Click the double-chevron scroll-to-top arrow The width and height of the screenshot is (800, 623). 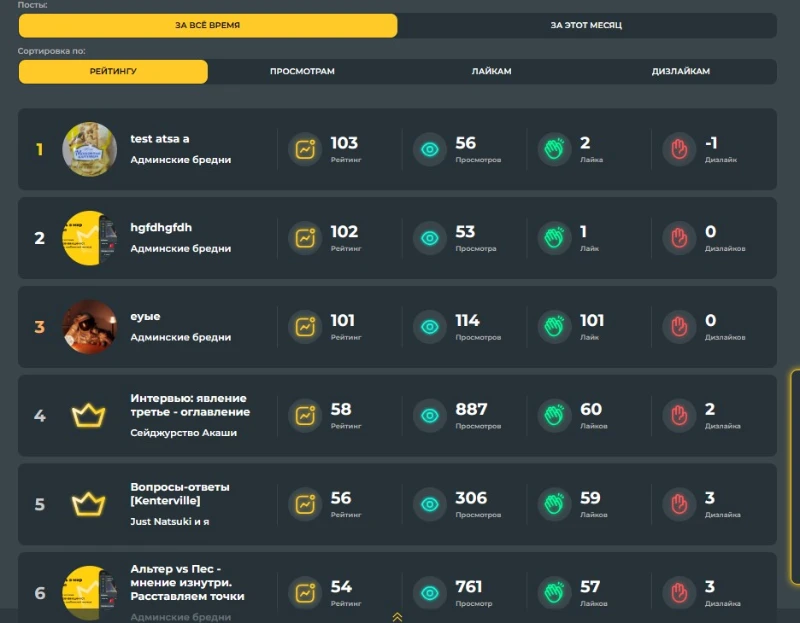pyautogui.click(x=397, y=617)
